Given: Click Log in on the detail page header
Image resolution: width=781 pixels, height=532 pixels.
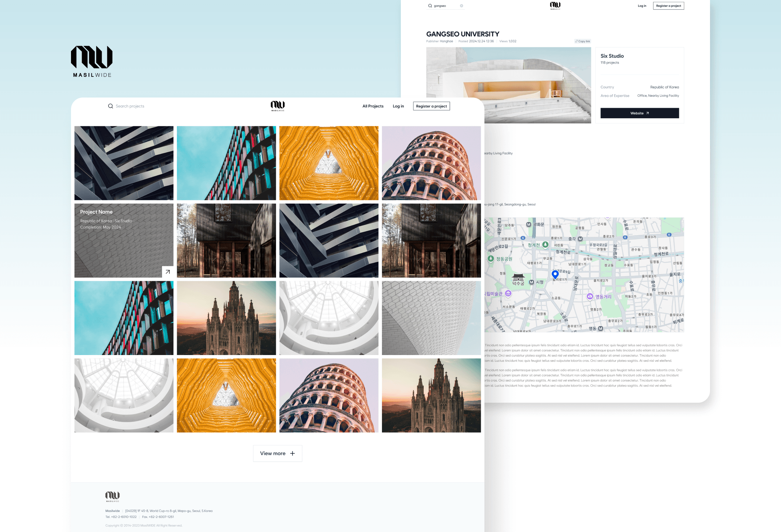Looking at the screenshot, I should pos(642,6).
